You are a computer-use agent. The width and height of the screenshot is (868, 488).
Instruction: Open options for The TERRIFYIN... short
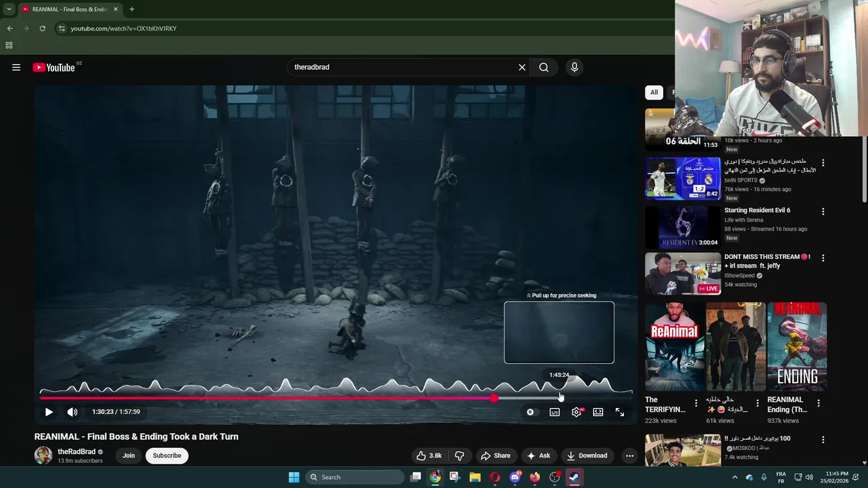coord(696,403)
